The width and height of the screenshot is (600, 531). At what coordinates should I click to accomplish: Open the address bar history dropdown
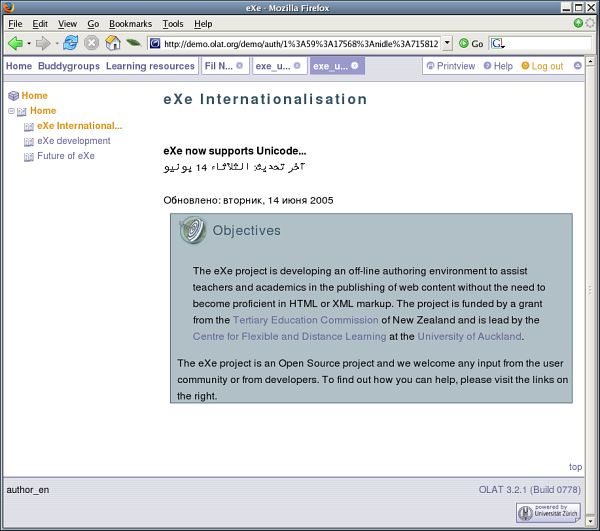pos(447,43)
